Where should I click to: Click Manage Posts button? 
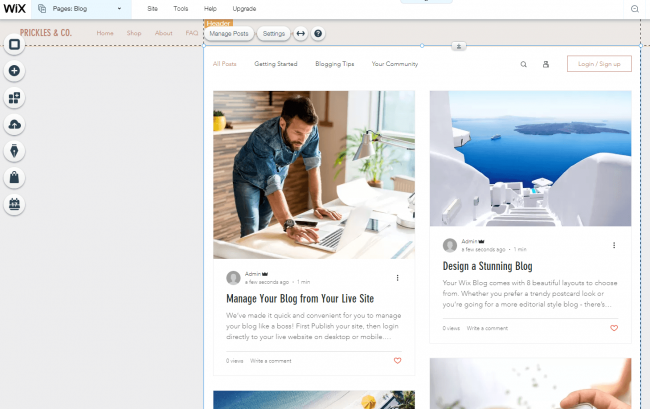229,34
